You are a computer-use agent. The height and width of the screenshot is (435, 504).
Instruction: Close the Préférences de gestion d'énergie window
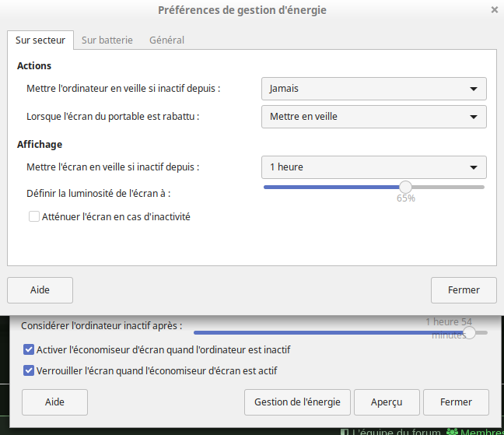pos(495,10)
